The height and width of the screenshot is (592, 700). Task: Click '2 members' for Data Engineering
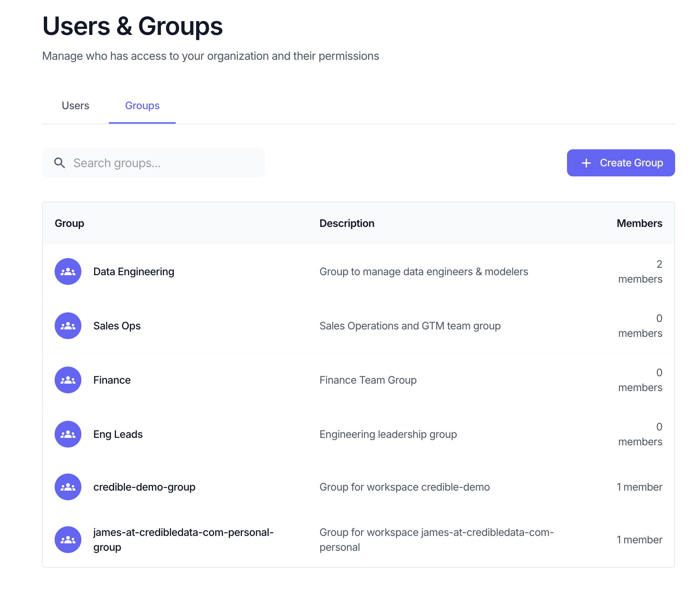click(640, 271)
